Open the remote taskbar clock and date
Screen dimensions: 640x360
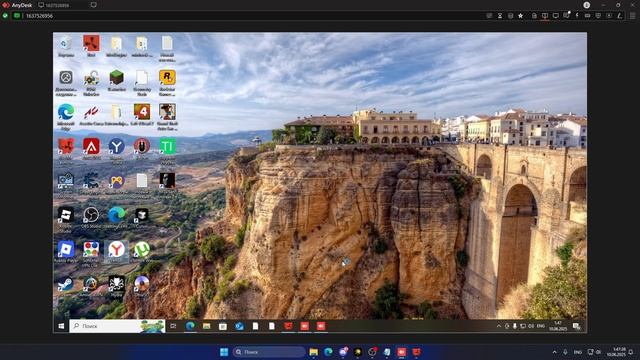557,326
